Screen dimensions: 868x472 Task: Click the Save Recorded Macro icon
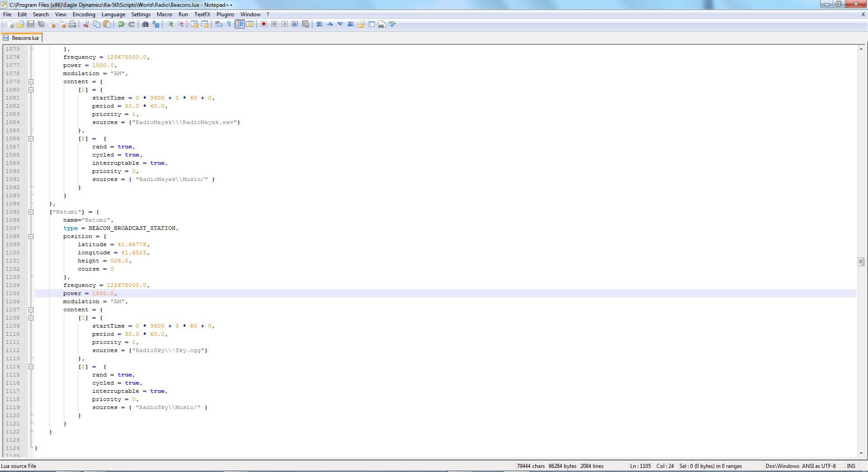pos(306,24)
